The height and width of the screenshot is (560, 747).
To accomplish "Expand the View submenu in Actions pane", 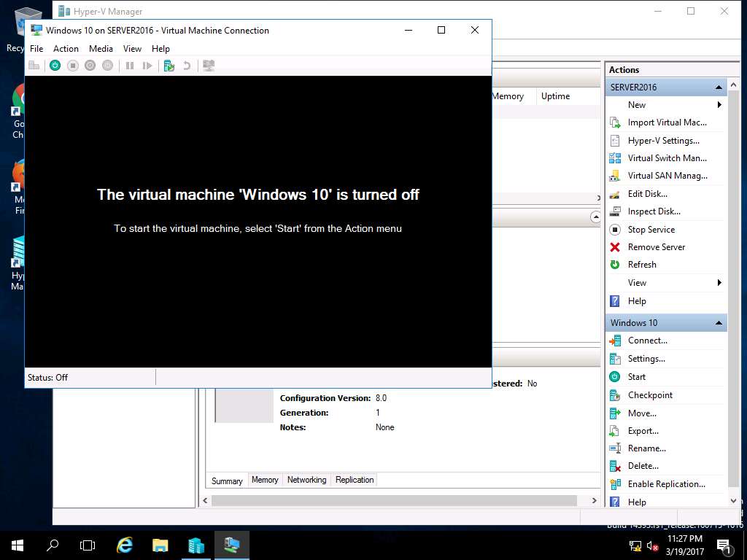I will coord(666,283).
